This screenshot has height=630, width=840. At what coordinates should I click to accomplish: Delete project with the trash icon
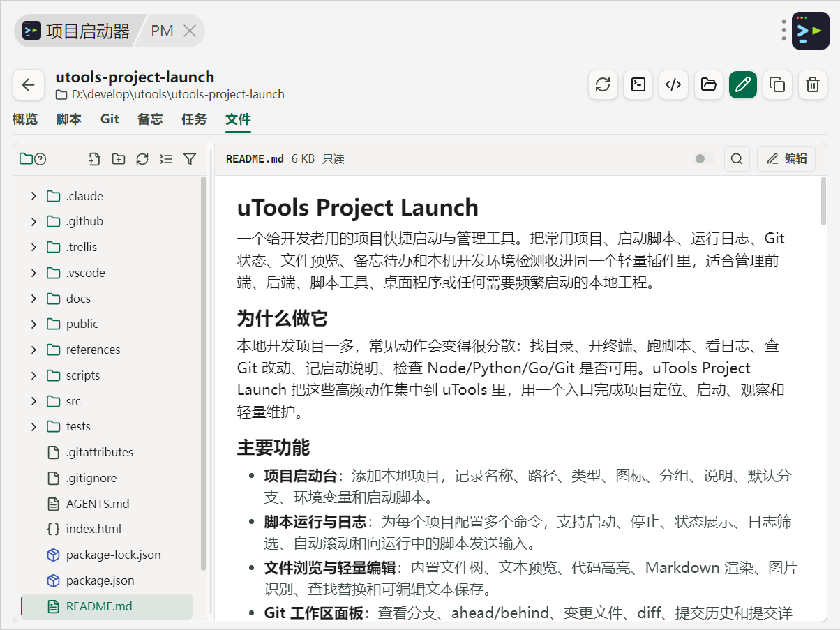tap(813, 85)
